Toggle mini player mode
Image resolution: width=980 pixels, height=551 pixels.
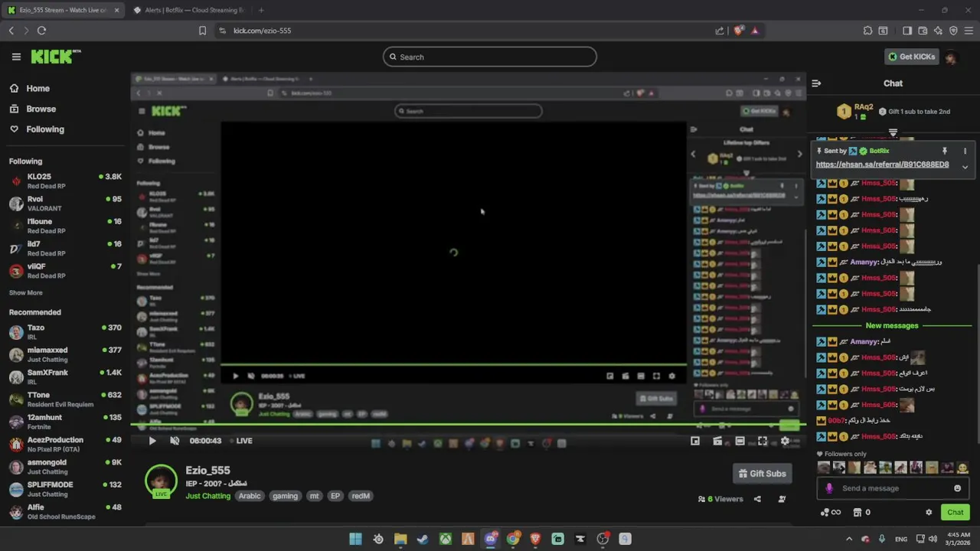(695, 441)
